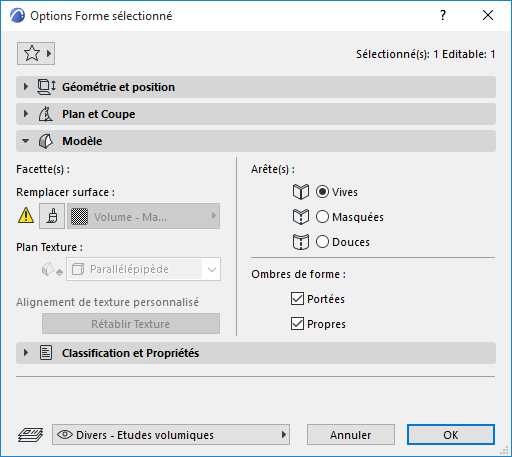Close the Options Forme dialog
The height and width of the screenshot is (457, 512).
click(x=488, y=15)
